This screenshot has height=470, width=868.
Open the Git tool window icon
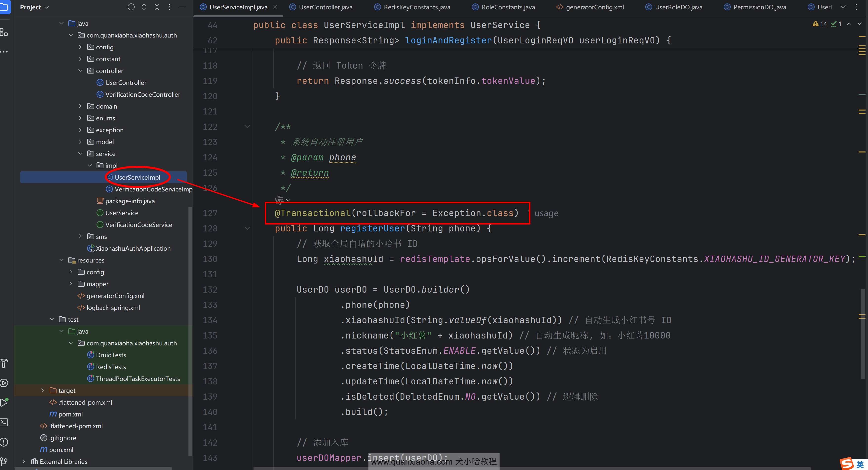[4, 461]
